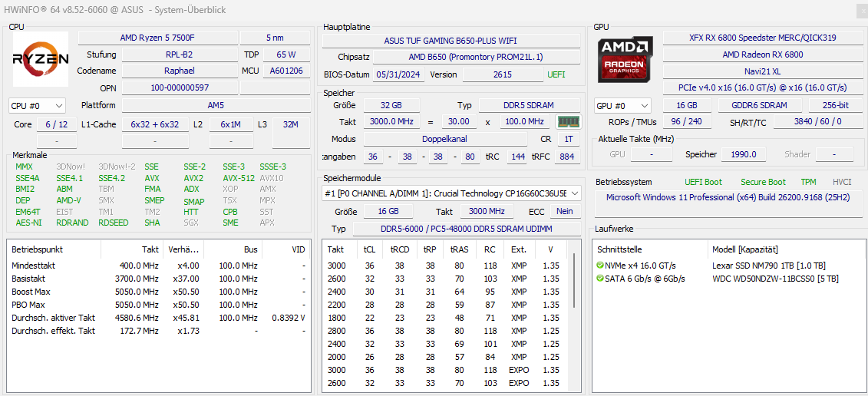Screen dimensions: 868x396
Task: Click the tRAS column header
Action: (x=460, y=249)
